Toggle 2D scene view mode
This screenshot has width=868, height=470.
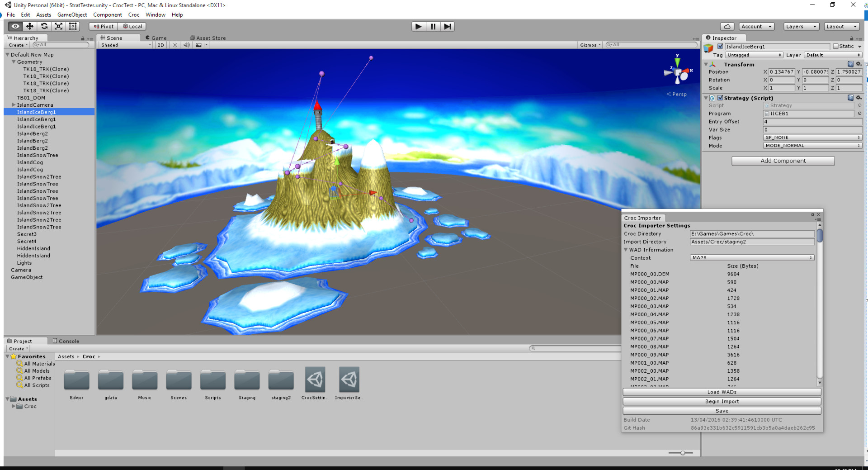(160, 45)
